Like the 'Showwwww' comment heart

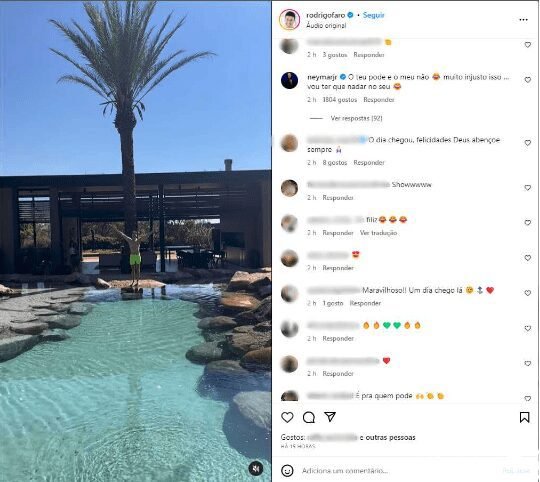[x=528, y=188]
